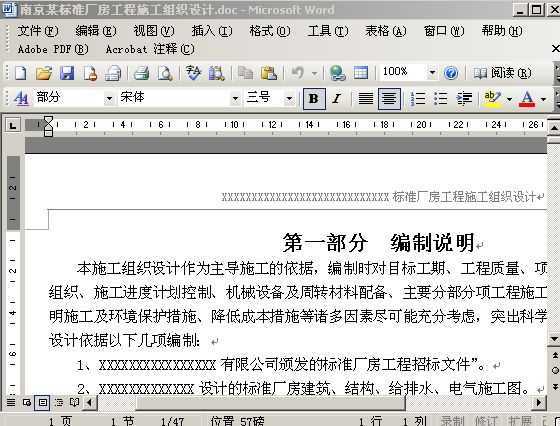560x426 pixels.
Task: Run the spelling and grammar check
Action: tap(193, 73)
